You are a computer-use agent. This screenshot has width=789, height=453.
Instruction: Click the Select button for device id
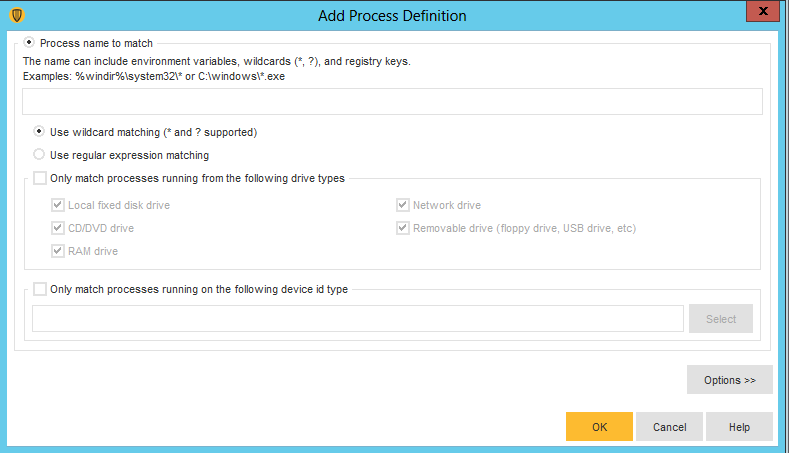[x=721, y=319]
